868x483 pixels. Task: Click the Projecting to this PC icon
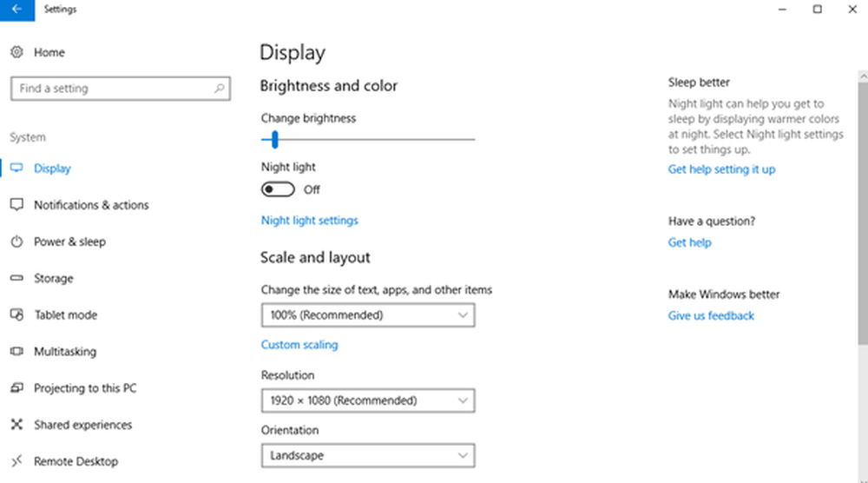(16, 387)
